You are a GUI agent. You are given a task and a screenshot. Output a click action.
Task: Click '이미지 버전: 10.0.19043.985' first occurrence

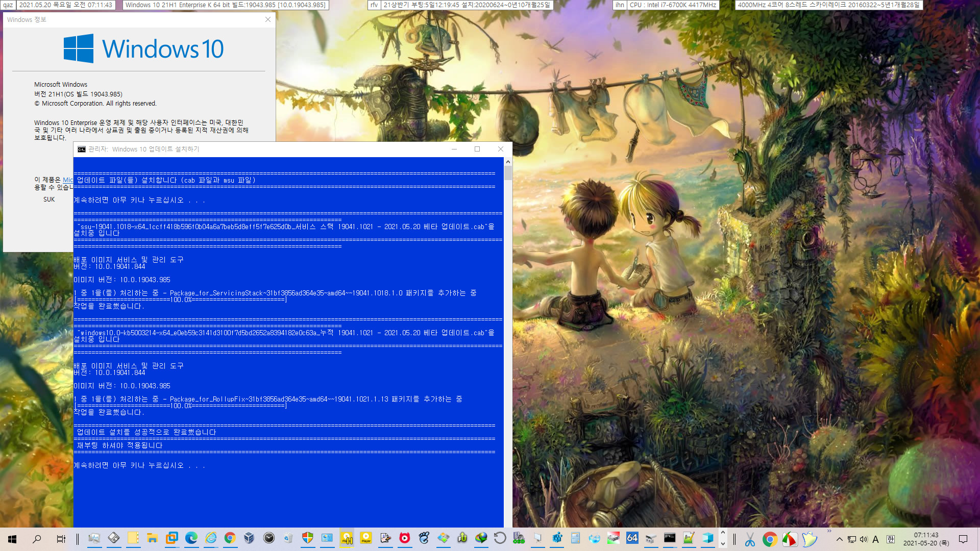(x=122, y=280)
